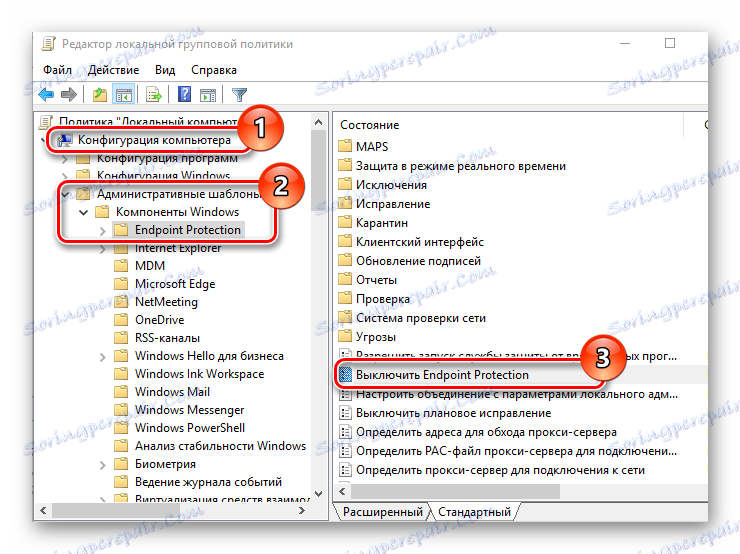Collapse the Административные шаблоны tree node
740x554 pixels.
pyautogui.click(x=65, y=194)
